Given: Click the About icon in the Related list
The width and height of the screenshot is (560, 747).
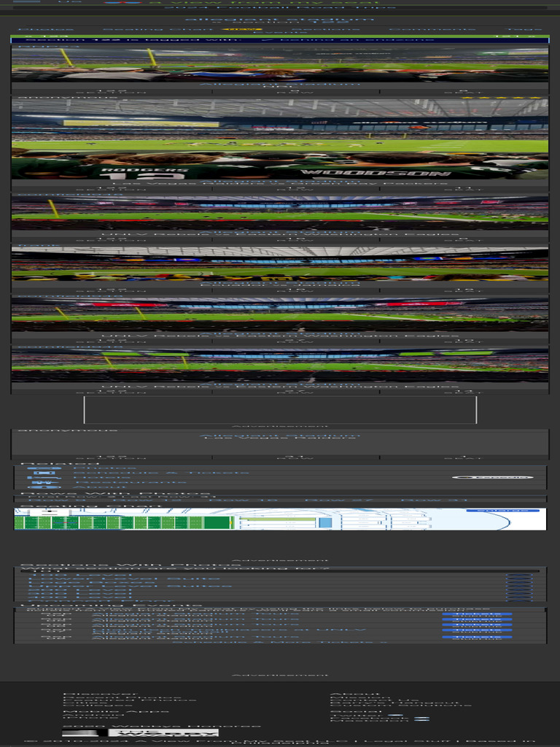Looking at the screenshot, I should (x=44, y=487).
